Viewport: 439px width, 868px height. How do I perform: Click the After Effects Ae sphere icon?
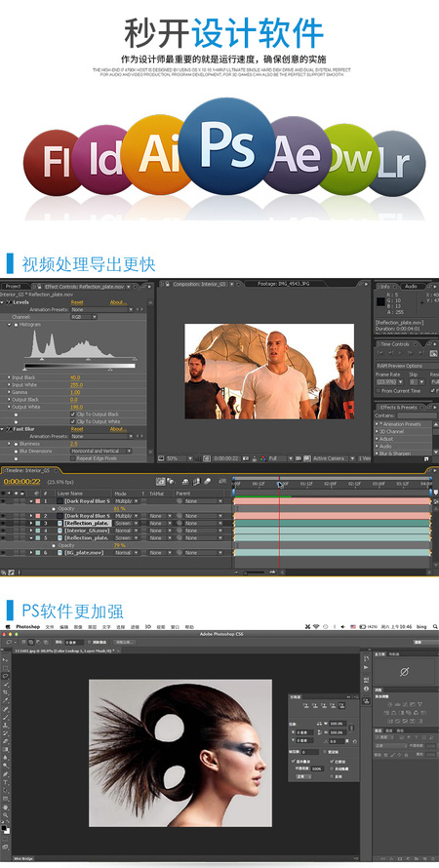click(299, 154)
